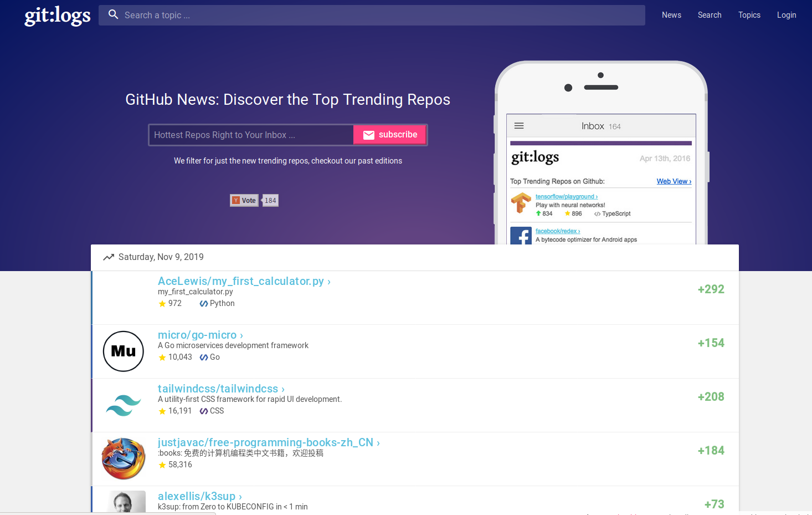Click the code icon beside Go

pyautogui.click(x=204, y=358)
